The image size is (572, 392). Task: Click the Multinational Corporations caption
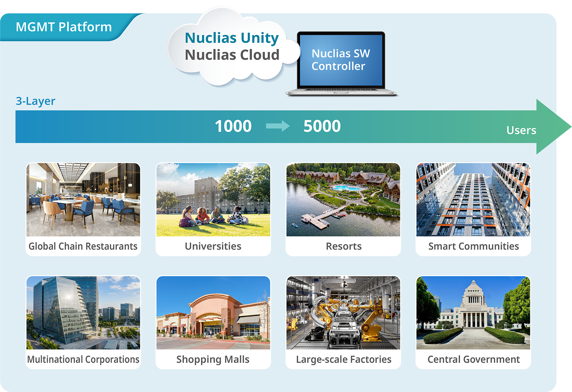[83, 359]
